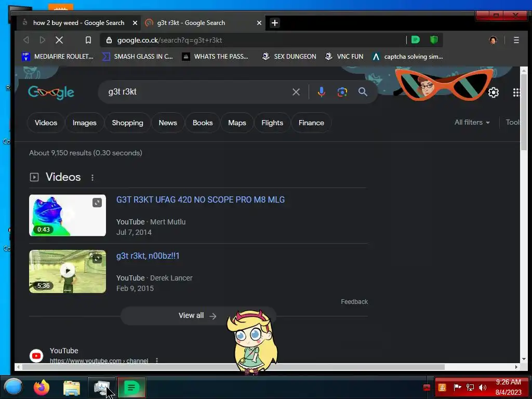532x399 pixels.
Task: Close the 'g3t r3kt' browser tab
Action: click(x=259, y=23)
